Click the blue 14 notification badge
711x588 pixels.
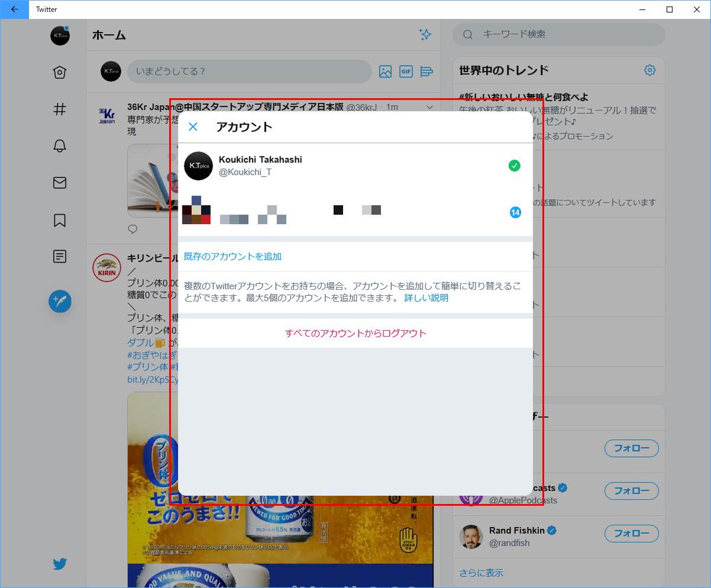pos(515,212)
